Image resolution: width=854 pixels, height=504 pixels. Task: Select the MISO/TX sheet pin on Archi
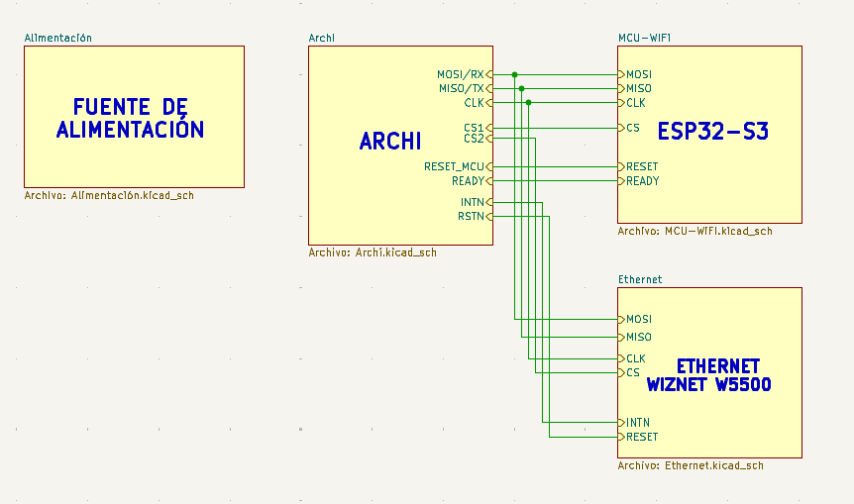466,88
